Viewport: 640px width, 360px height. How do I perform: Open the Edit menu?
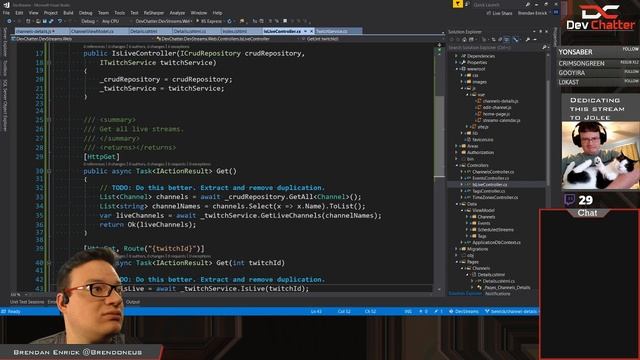(x=19, y=13)
